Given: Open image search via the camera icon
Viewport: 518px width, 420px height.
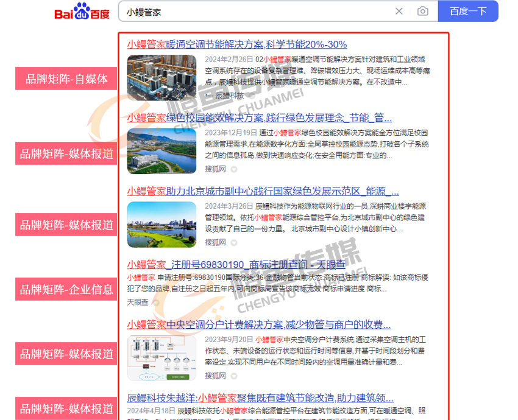Looking at the screenshot, I should [423, 11].
